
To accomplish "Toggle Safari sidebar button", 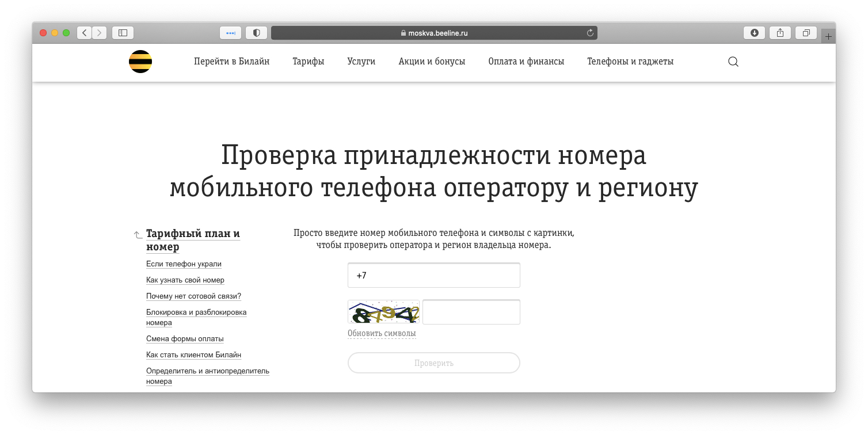I will (x=123, y=33).
